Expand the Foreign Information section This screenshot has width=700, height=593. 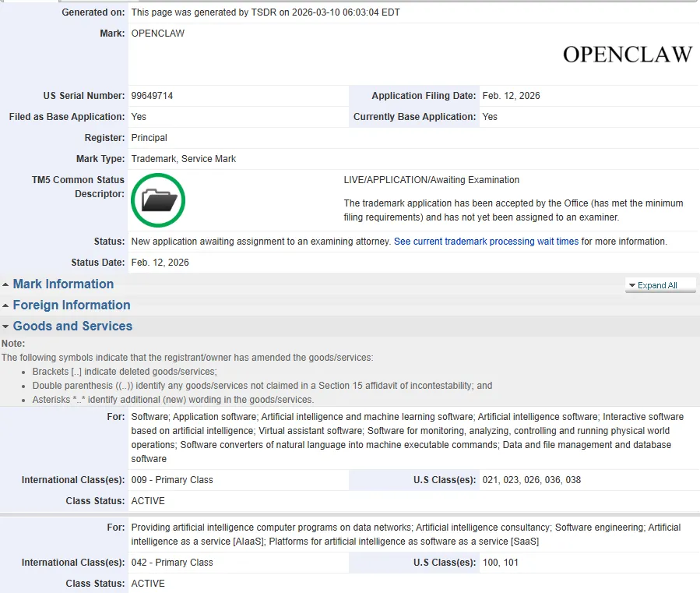(x=72, y=305)
